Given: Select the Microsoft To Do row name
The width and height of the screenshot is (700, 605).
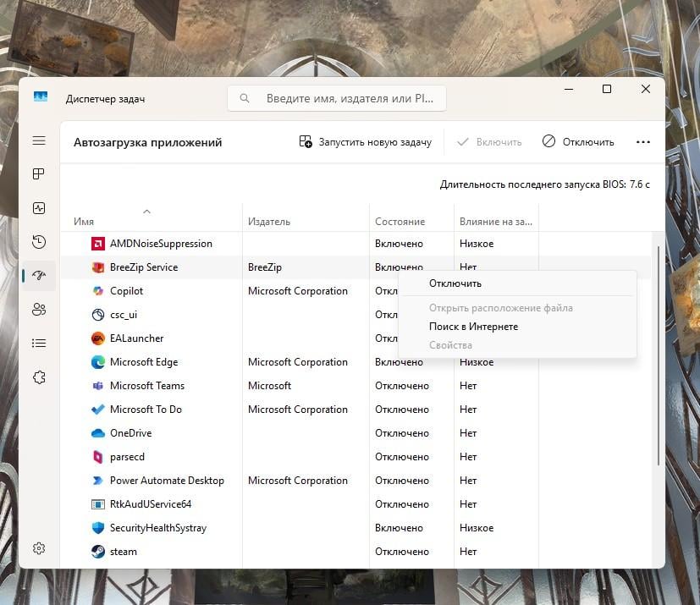Looking at the screenshot, I should 146,410.
